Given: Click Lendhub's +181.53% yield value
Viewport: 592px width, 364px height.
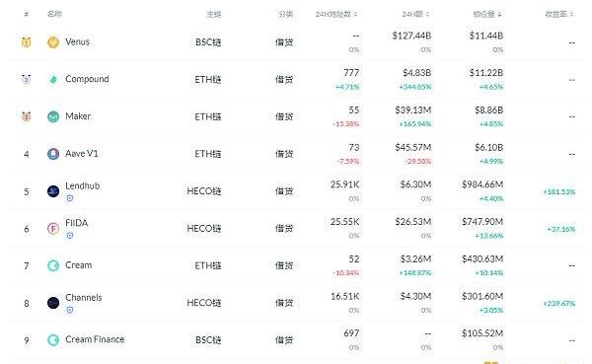Looking at the screenshot, I should pos(559,191).
